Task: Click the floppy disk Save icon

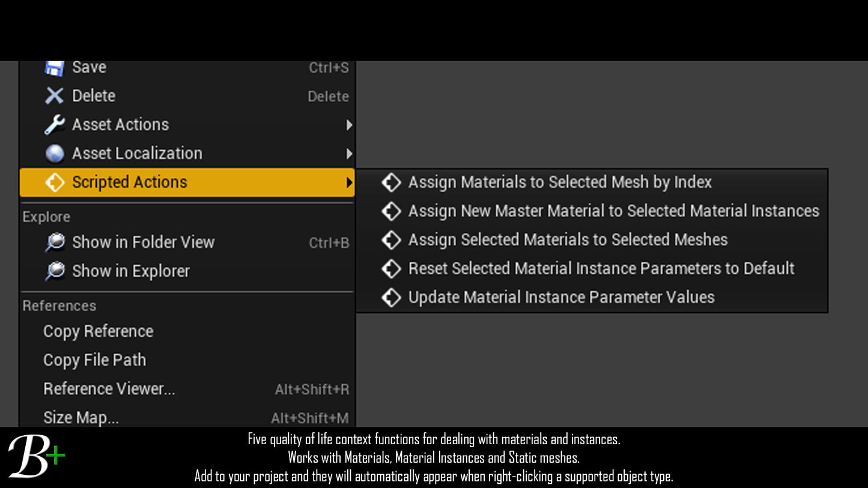Action: pyautogui.click(x=55, y=68)
